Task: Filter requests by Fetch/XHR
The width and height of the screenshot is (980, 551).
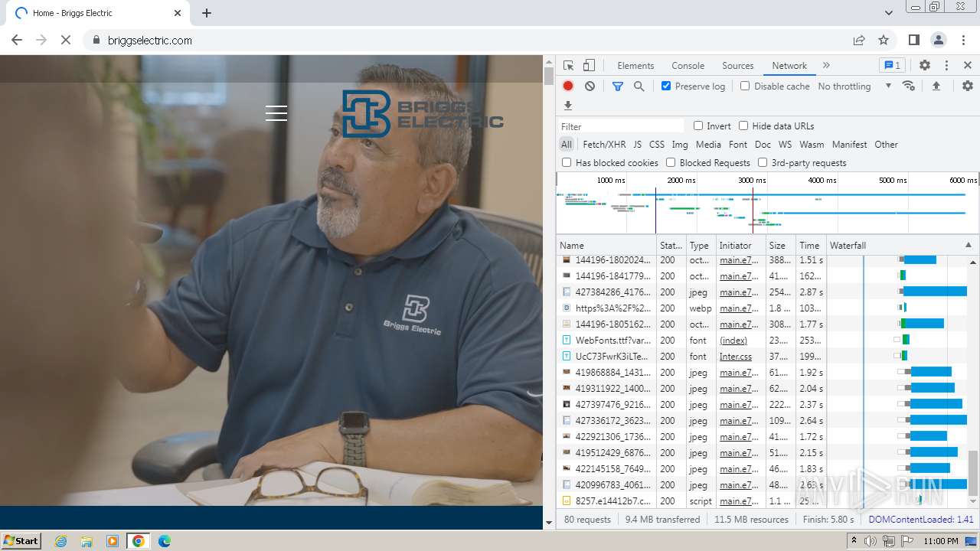Action: click(604, 145)
